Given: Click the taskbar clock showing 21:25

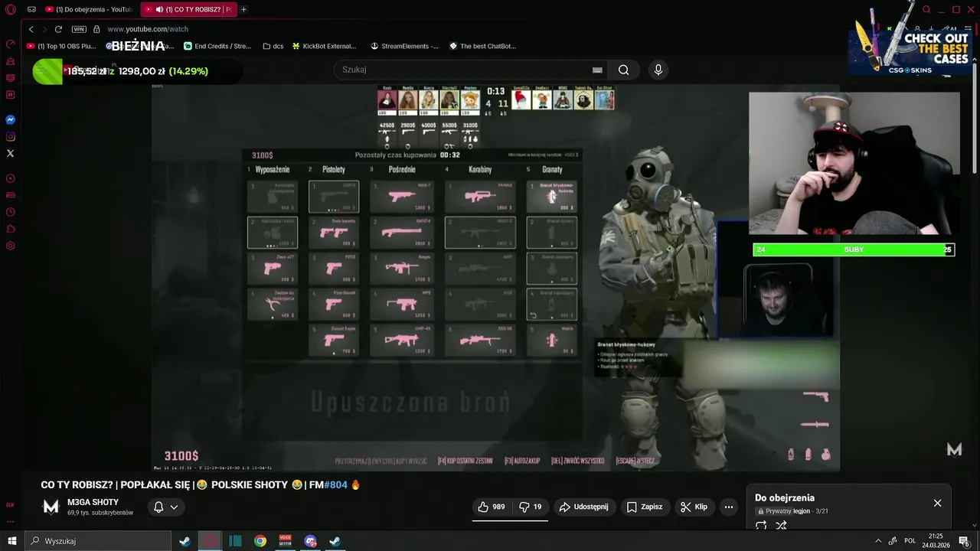Looking at the screenshot, I should [x=936, y=541].
